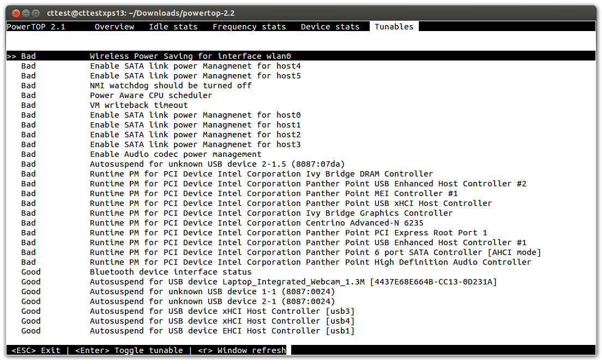Select SATA link power management for host3
The image size is (602, 364).
click(x=301, y=144)
